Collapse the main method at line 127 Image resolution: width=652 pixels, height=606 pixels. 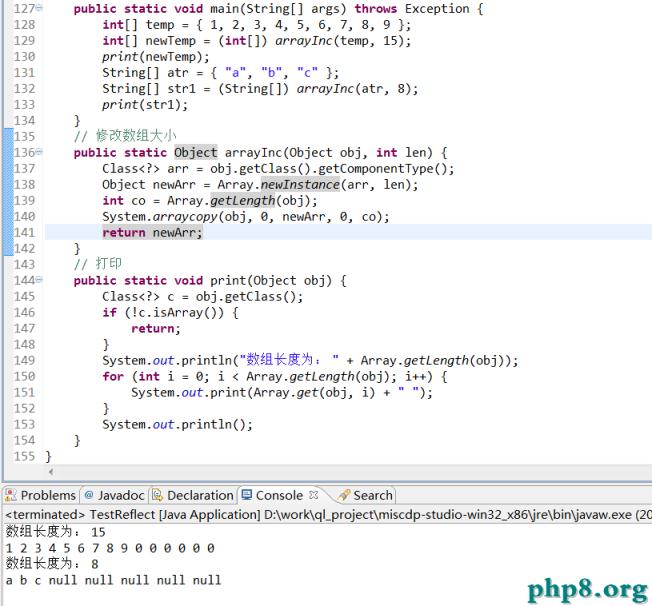click(39, 8)
